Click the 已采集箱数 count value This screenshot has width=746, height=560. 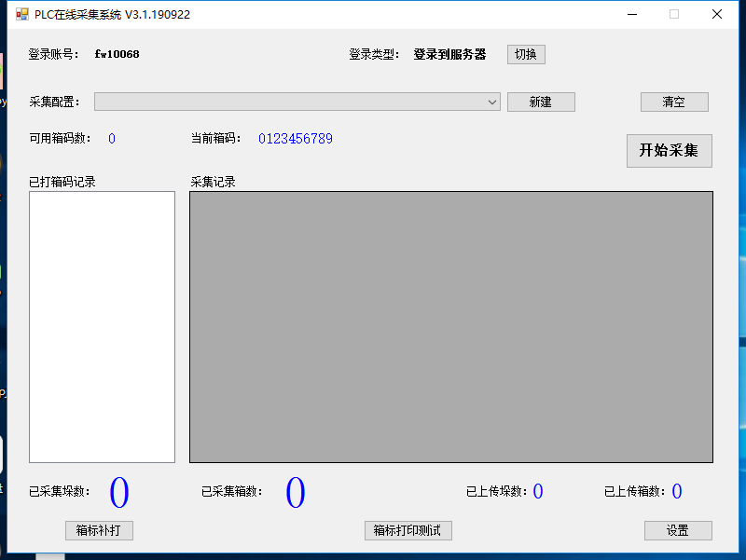(x=296, y=492)
